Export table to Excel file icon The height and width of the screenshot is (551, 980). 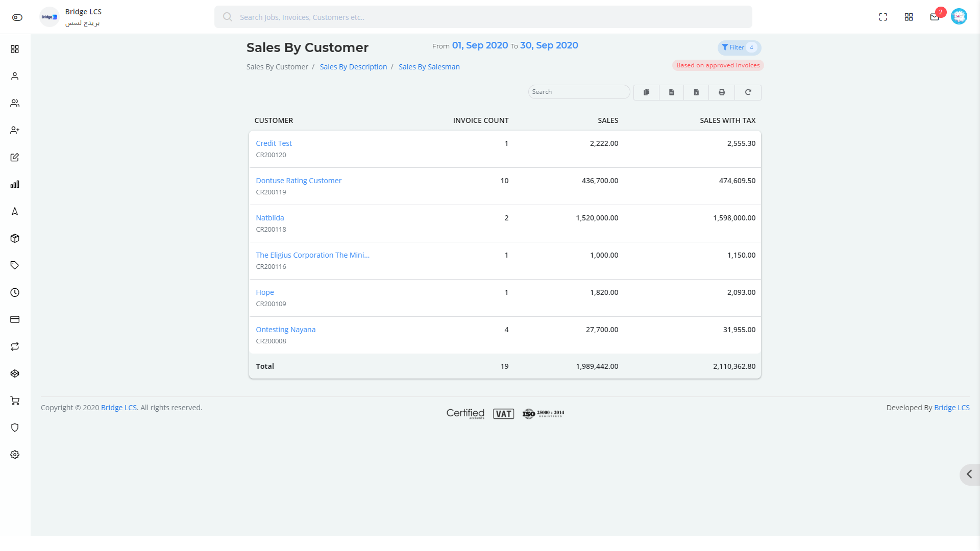(696, 92)
